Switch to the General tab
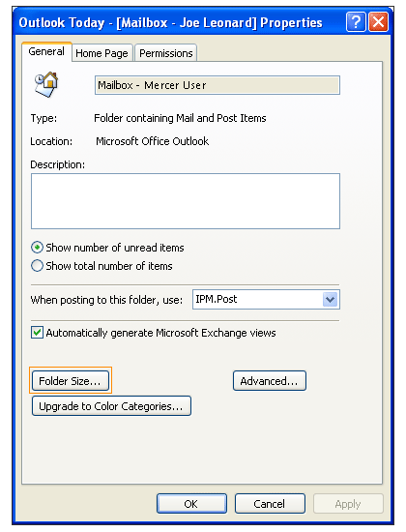This screenshot has height=532, width=406. coord(46,52)
